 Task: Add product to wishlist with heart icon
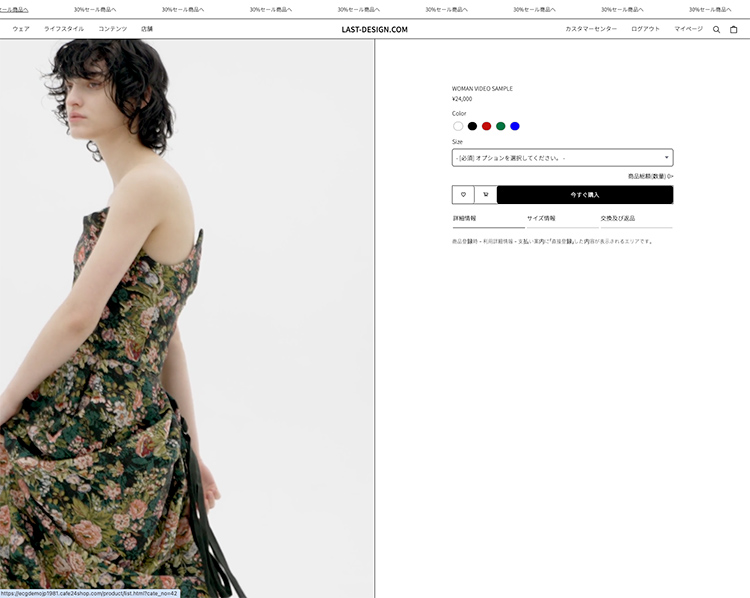(x=463, y=195)
